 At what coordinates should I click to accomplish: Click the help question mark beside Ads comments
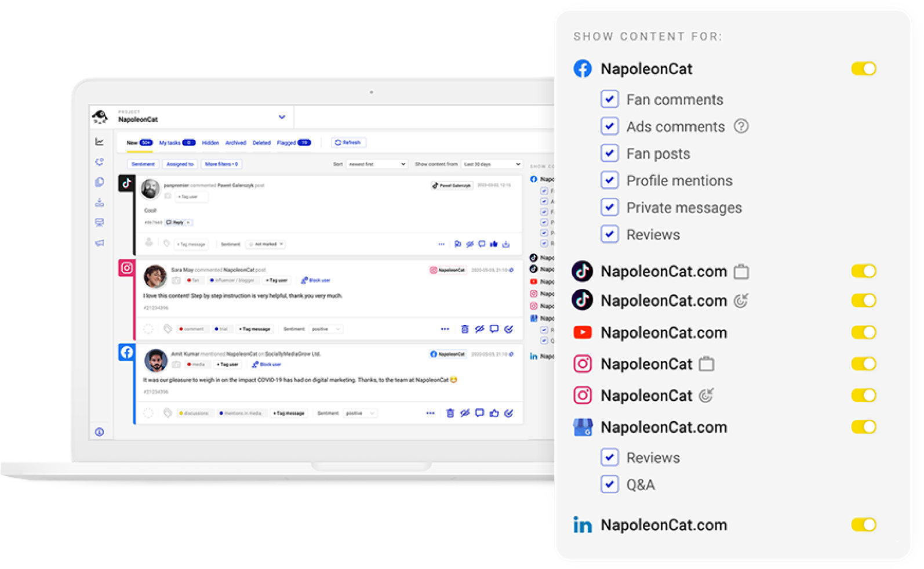(x=741, y=126)
